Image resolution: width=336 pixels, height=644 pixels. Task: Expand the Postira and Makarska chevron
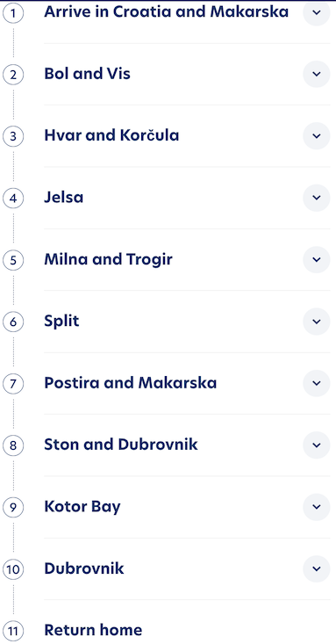click(x=317, y=383)
